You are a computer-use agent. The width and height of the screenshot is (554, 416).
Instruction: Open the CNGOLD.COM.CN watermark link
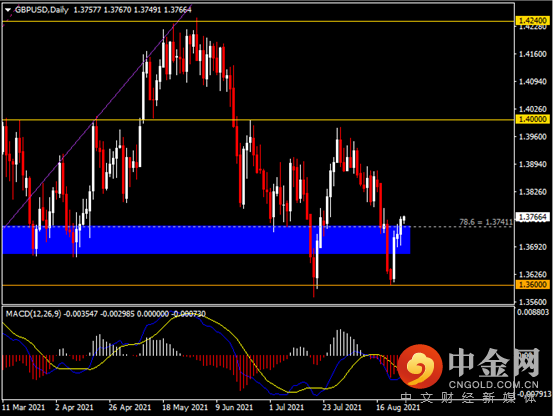click(494, 385)
